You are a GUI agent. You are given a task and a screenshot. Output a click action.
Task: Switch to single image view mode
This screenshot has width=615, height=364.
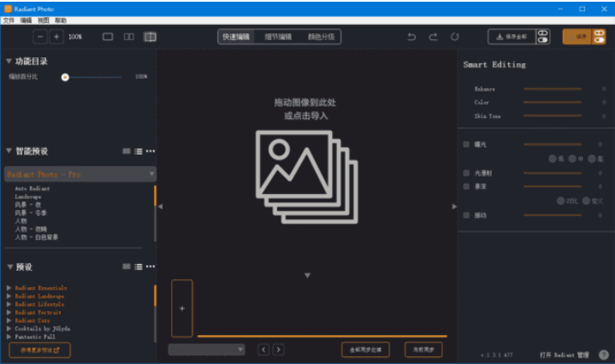click(x=108, y=37)
